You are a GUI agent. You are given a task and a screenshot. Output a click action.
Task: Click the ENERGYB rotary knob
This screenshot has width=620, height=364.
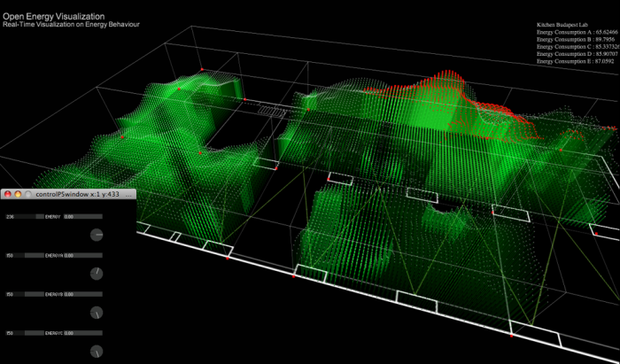97,312
